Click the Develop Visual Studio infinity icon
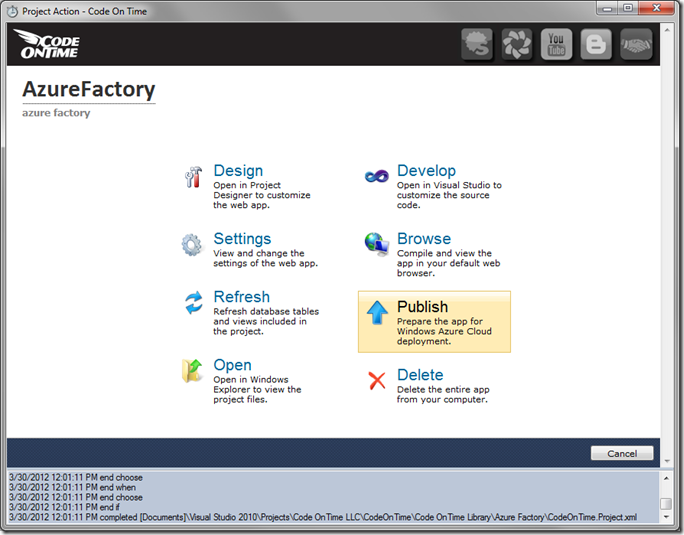The width and height of the screenshot is (684, 535). coord(376,177)
